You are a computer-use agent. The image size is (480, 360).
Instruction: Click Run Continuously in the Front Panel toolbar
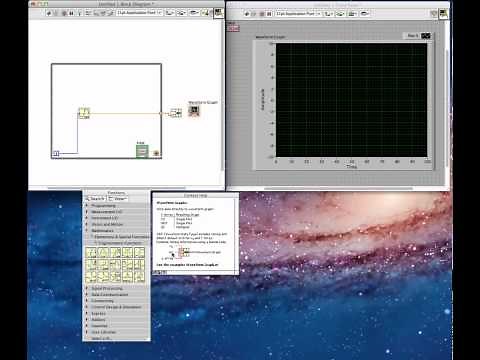[253, 14]
